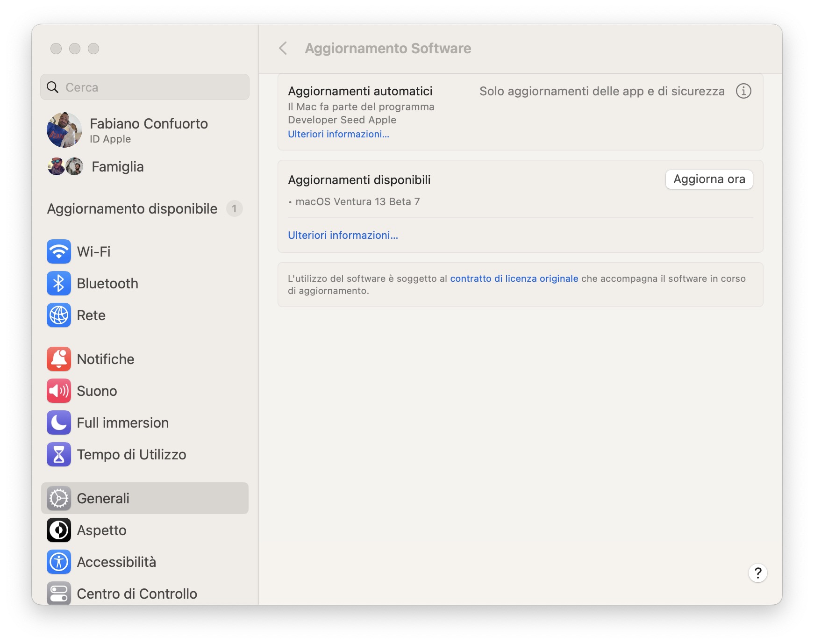Screen dimensions: 814x644
Task: Click the magnifying glass search icon
Action: click(53, 87)
